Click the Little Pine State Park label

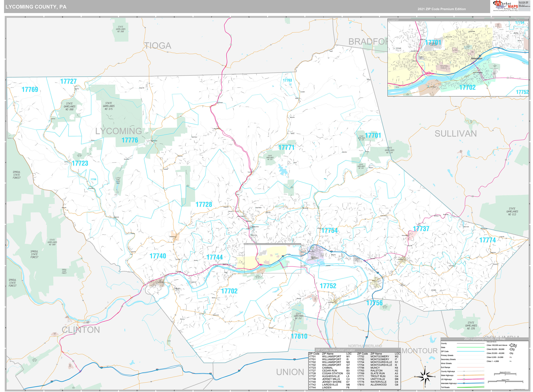[x=118, y=181]
